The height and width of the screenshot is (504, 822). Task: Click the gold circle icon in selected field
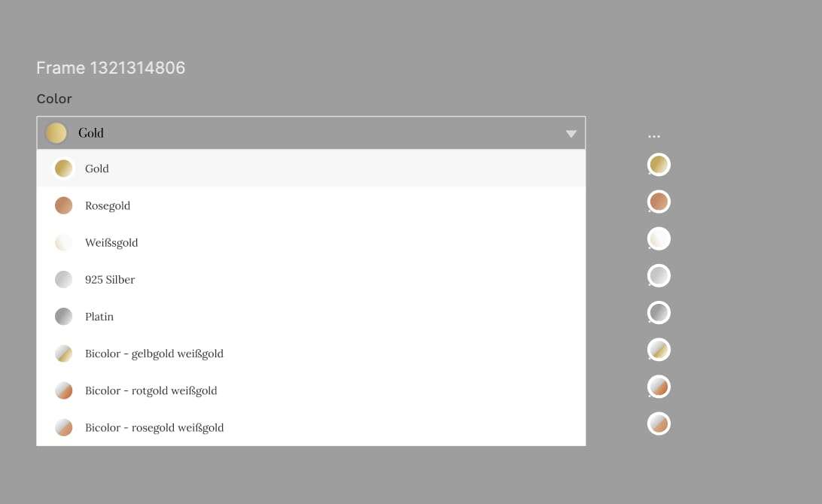(x=56, y=133)
